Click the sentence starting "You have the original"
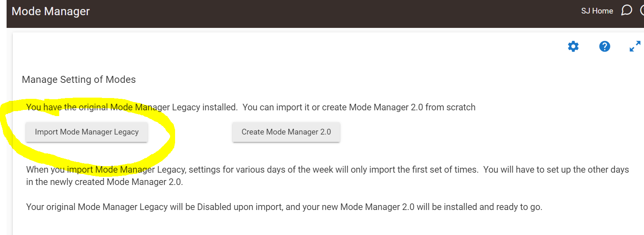The height and width of the screenshot is (235, 644). [x=251, y=107]
